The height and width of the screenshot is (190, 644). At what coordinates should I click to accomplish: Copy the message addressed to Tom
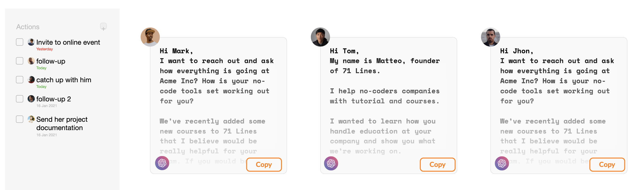coord(437,164)
